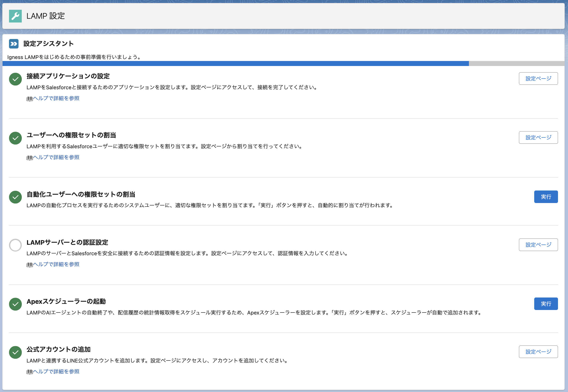Click green checkmark beside 接続アプリケーションの設定
The image size is (568, 392).
[16, 79]
